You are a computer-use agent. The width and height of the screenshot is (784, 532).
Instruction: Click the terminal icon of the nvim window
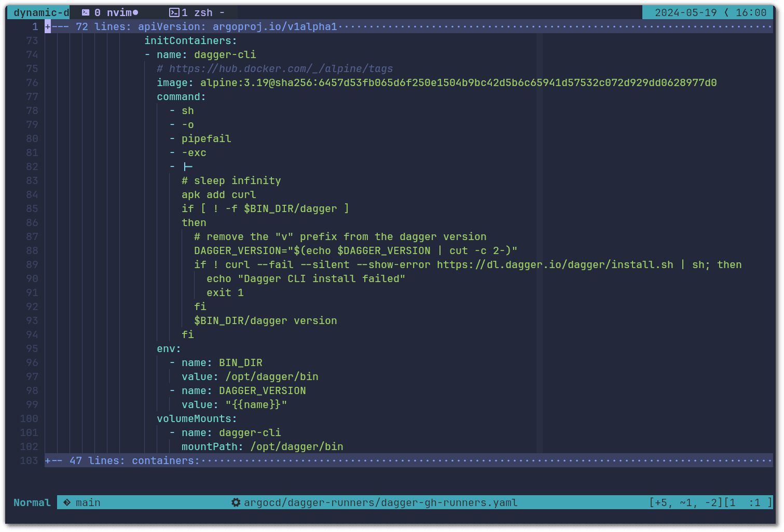(x=86, y=12)
